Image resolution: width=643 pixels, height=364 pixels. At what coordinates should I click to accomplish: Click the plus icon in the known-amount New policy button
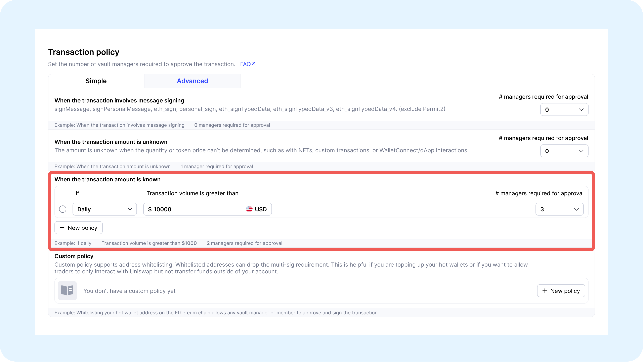point(62,227)
